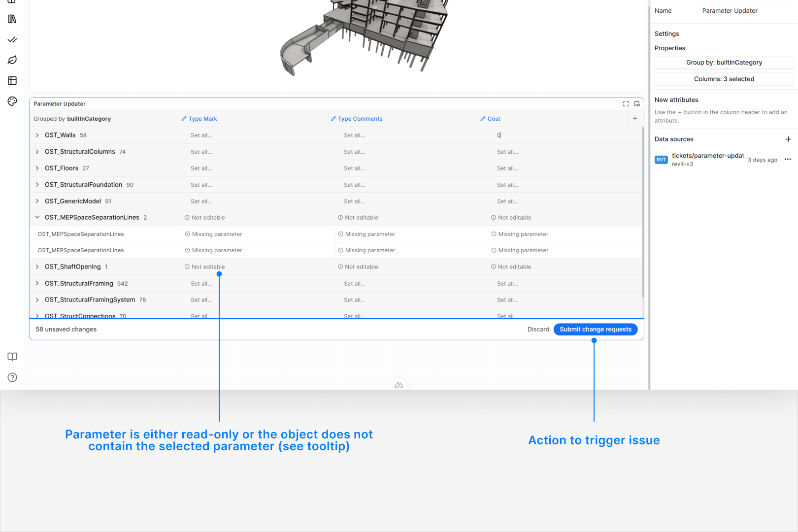Image resolution: width=798 pixels, height=532 pixels.
Task: Click 3 days ago timestamp
Action: click(x=763, y=160)
